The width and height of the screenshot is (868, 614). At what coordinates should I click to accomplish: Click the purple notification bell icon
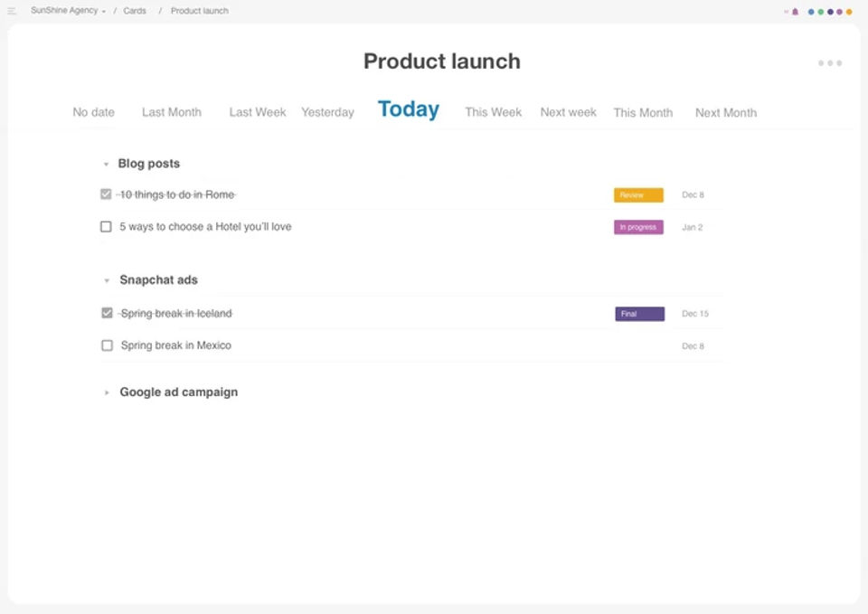point(796,12)
